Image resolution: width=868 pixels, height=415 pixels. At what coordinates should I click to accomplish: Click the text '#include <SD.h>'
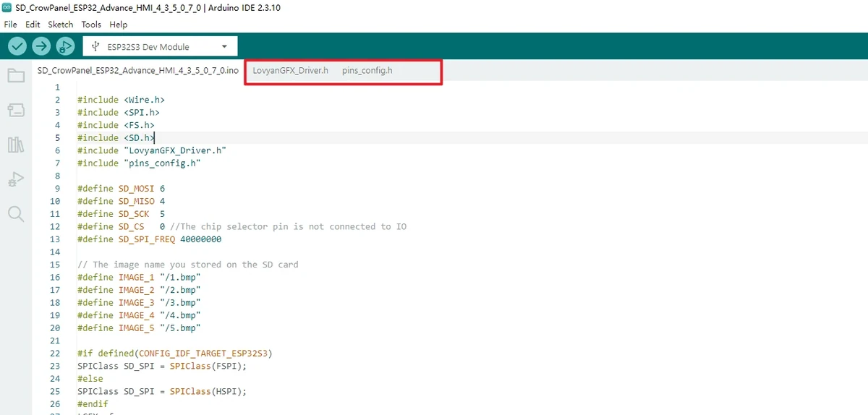pyautogui.click(x=116, y=138)
